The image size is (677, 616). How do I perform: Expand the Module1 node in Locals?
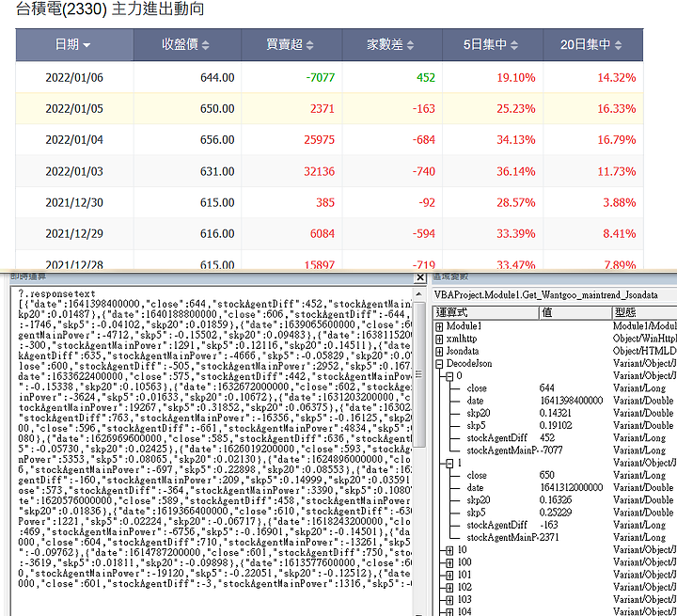(x=439, y=326)
